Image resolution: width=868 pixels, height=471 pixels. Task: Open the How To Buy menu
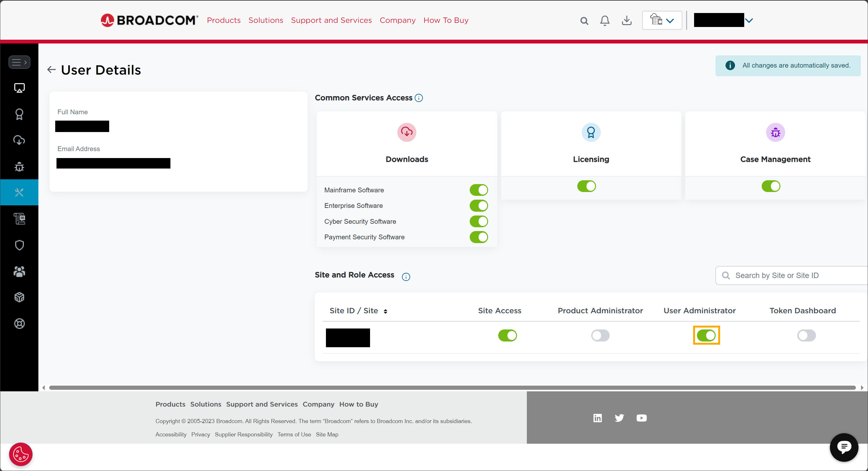tap(446, 20)
